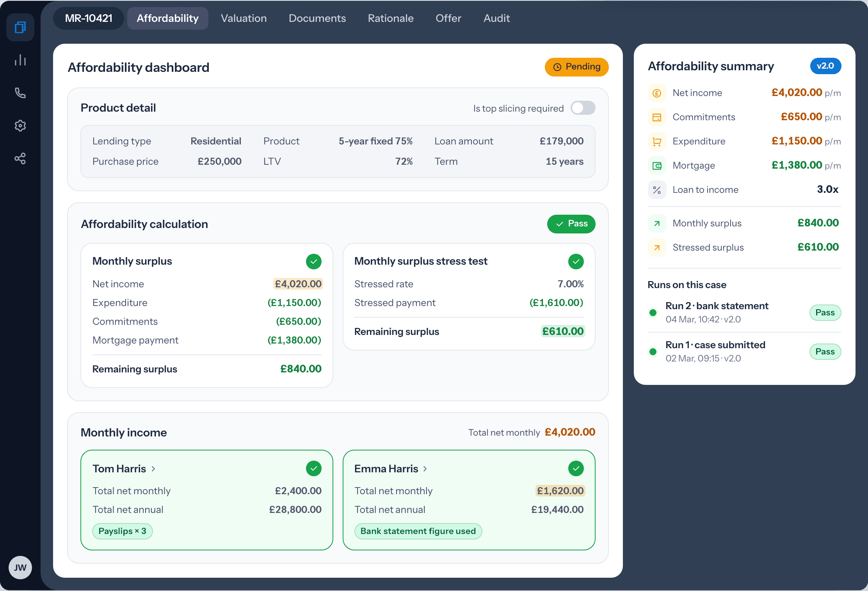Image resolution: width=868 pixels, height=591 pixels.
Task: Go to the Offer tab
Action: point(448,18)
